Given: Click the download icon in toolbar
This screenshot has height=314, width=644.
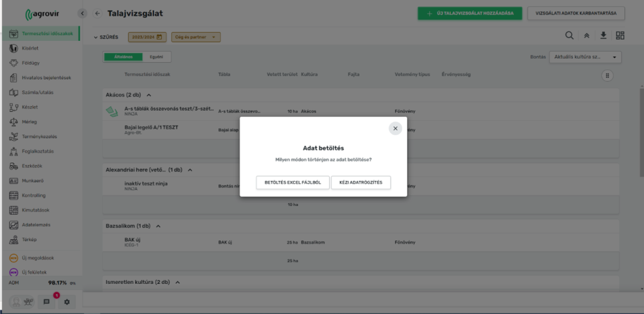Looking at the screenshot, I should (604, 36).
